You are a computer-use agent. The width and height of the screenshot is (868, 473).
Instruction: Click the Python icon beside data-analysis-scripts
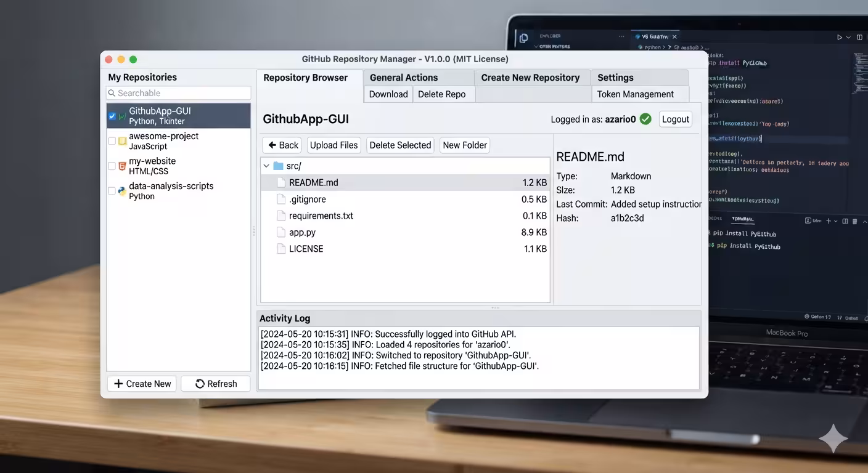click(122, 191)
